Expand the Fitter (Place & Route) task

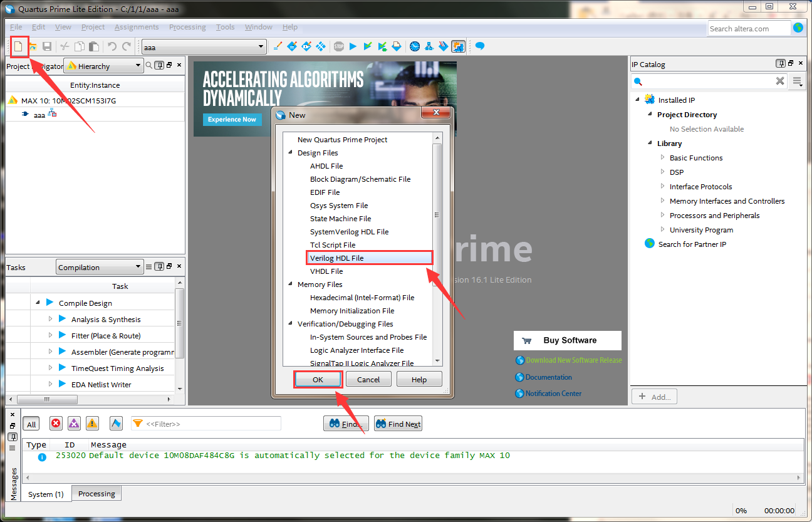[x=51, y=335]
